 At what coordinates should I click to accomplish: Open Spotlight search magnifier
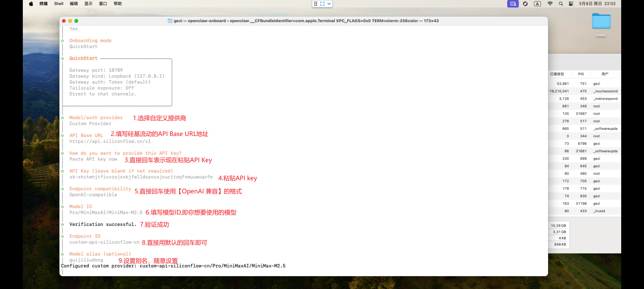click(561, 4)
